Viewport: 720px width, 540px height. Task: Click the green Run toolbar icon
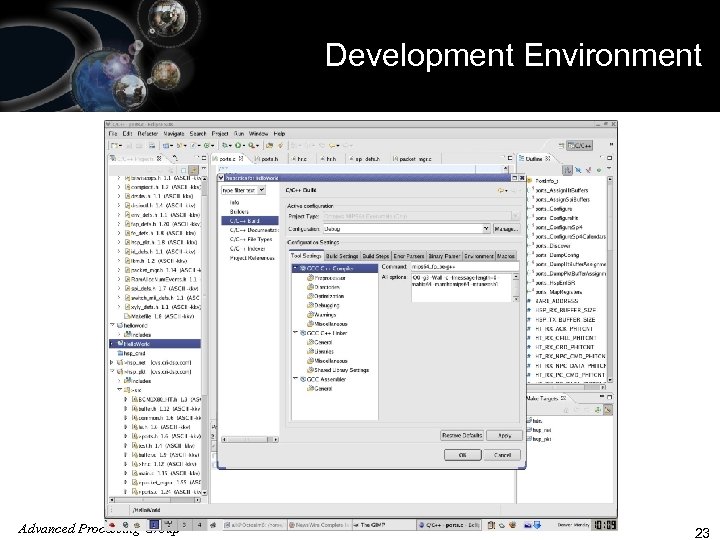coord(238,146)
